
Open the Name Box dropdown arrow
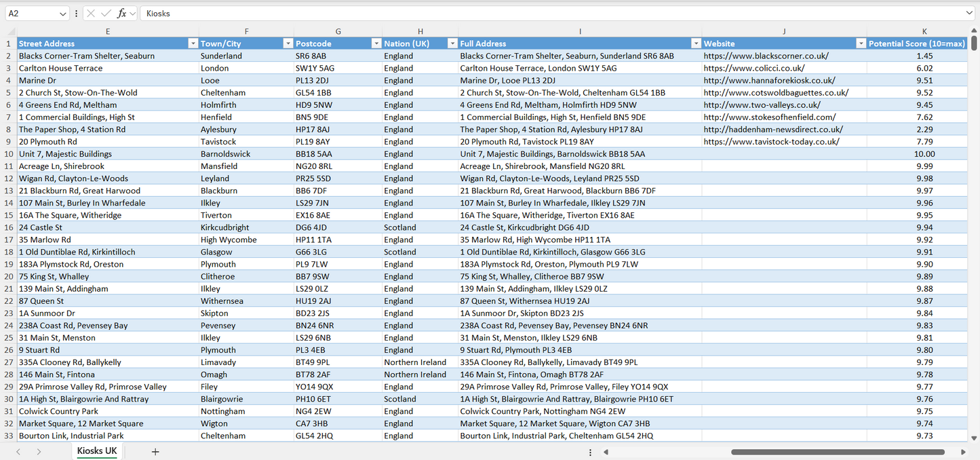click(x=63, y=13)
